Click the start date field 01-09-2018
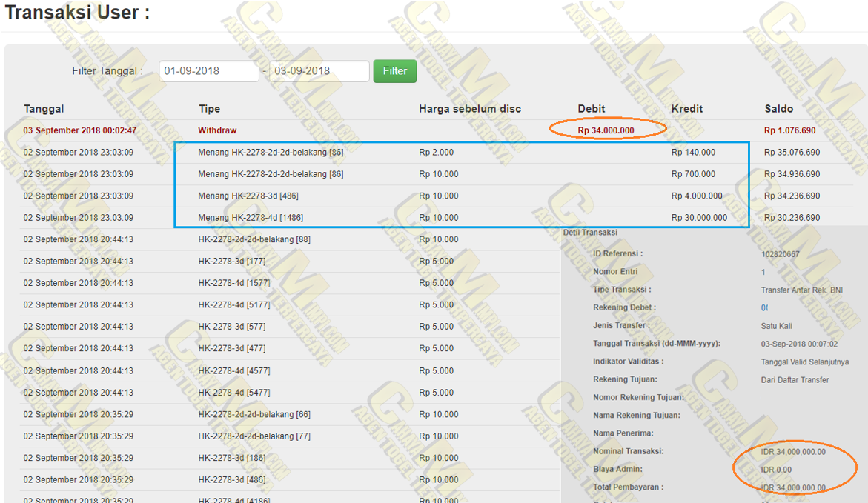The height and width of the screenshot is (503, 868). click(x=208, y=71)
